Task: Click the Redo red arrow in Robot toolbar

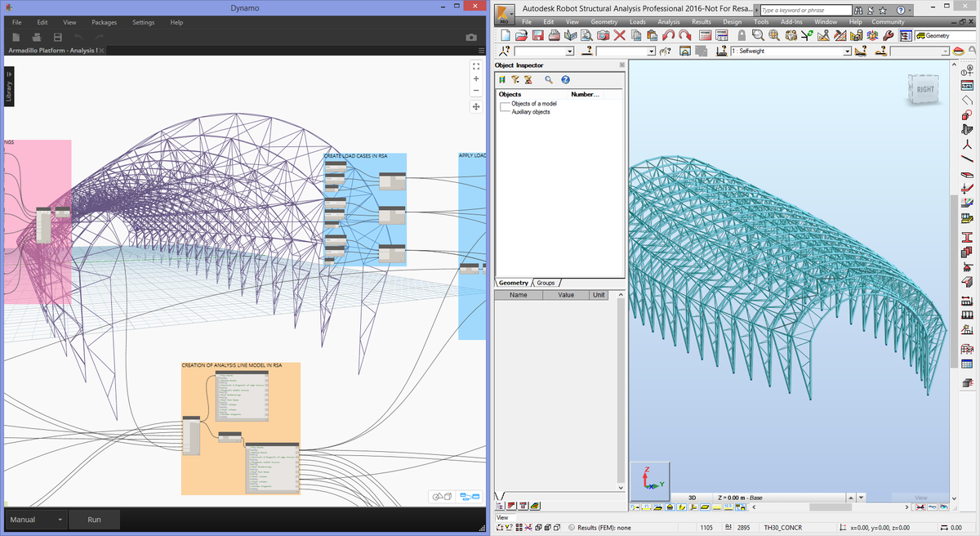Action: tap(684, 36)
